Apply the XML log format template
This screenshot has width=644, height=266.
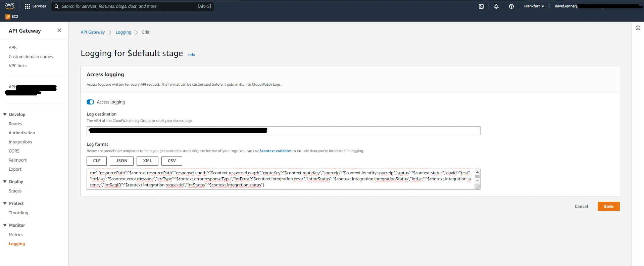point(147,161)
